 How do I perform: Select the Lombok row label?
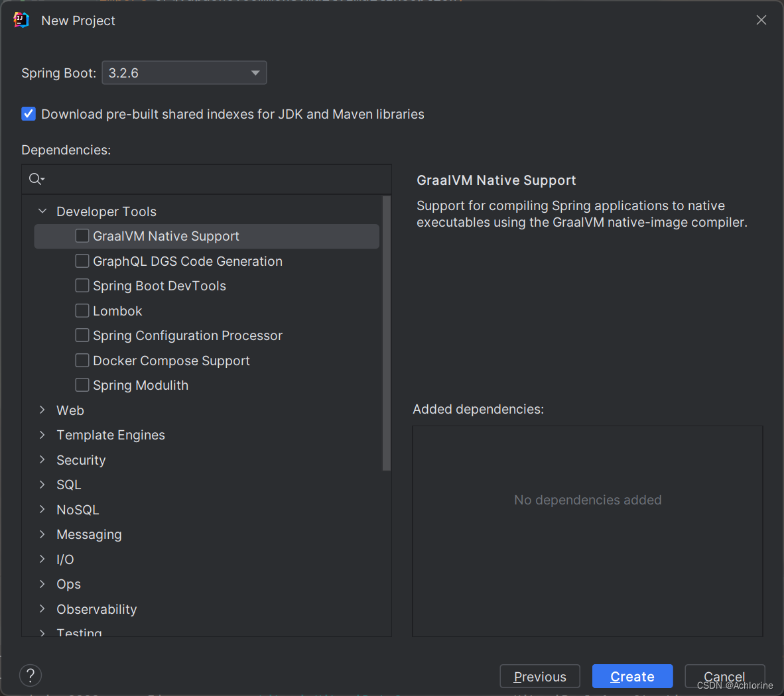[x=117, y=311]
